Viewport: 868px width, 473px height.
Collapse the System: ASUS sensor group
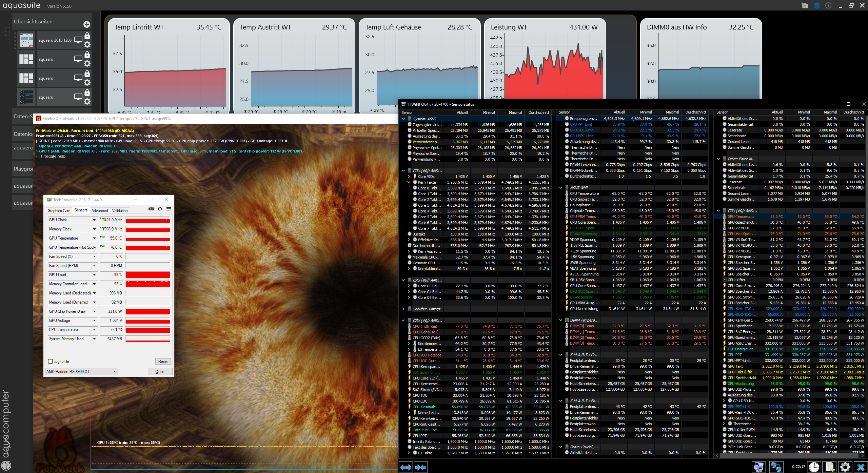coord(403,119)
